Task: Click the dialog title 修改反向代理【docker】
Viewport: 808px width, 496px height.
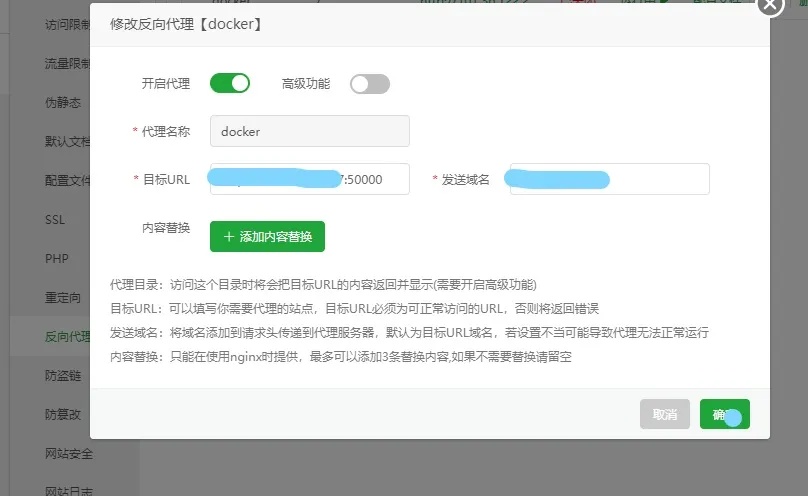Action: (186, 24)
